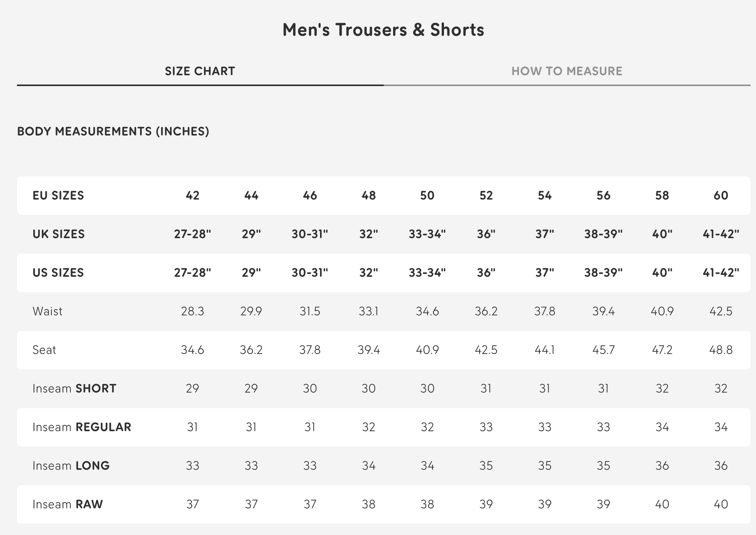
Task: Click the Inseam RAW row label
Action: point(68,505)
